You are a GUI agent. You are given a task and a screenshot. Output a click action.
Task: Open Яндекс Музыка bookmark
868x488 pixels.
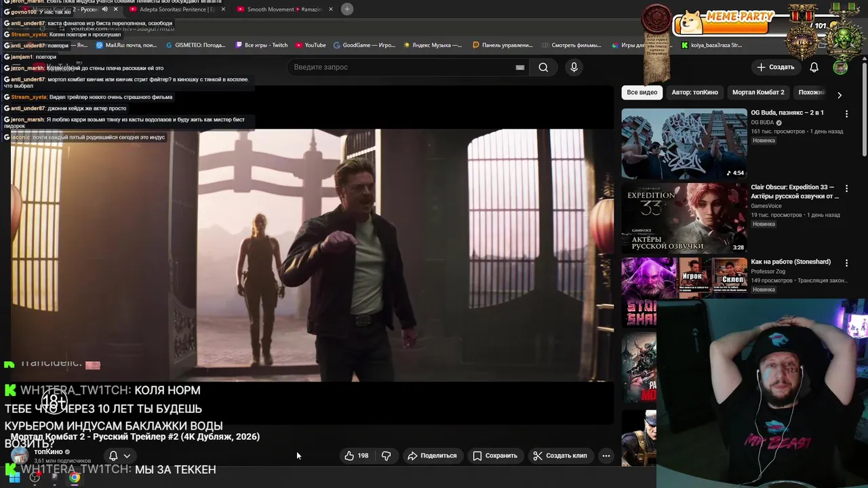(433, 45)
